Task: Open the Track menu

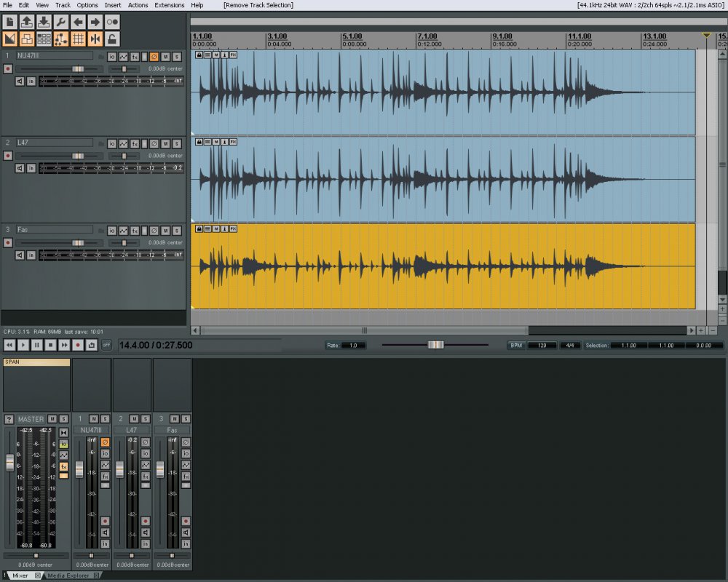Action: [x=63, y=5]
